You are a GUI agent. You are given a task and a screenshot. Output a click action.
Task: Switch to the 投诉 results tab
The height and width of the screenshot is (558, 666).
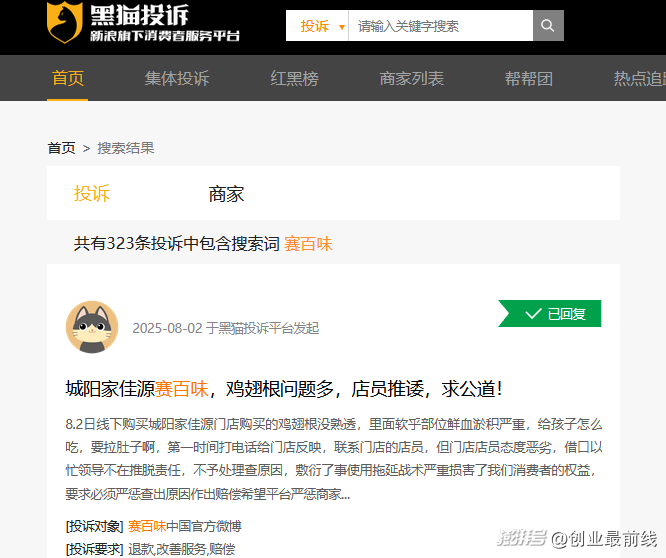pos(92,194)
